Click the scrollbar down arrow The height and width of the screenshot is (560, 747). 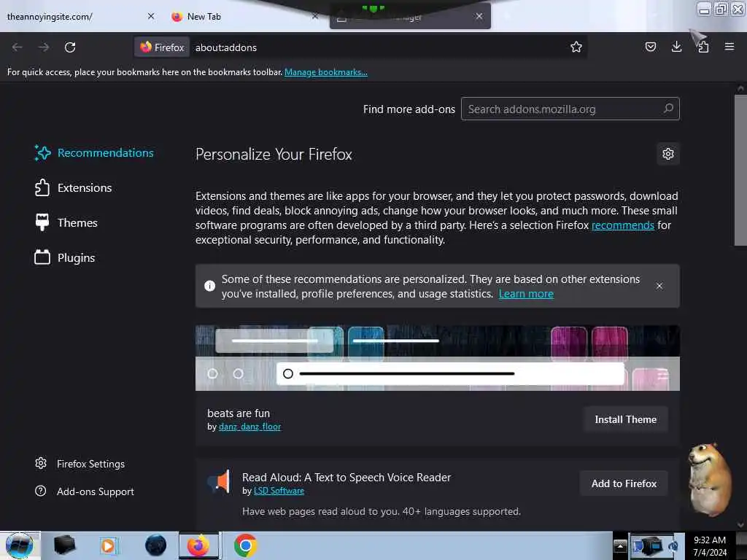tap(740, 525)
